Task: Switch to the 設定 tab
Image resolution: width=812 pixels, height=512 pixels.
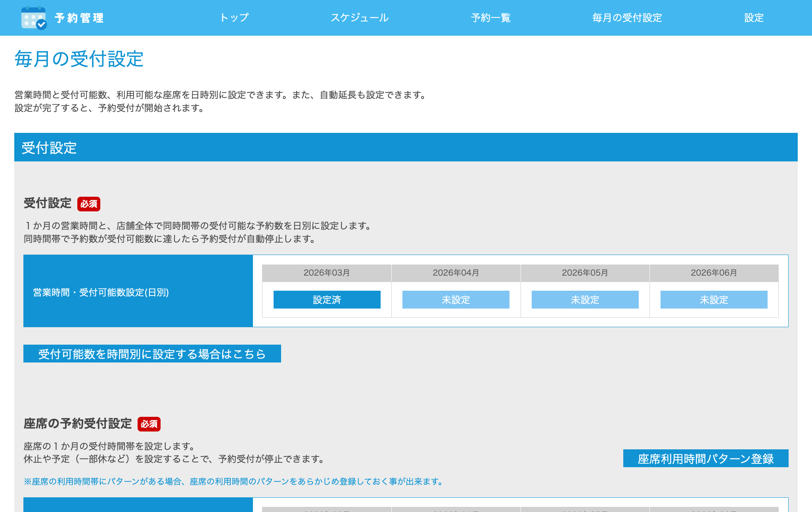Action: point(753,17)
